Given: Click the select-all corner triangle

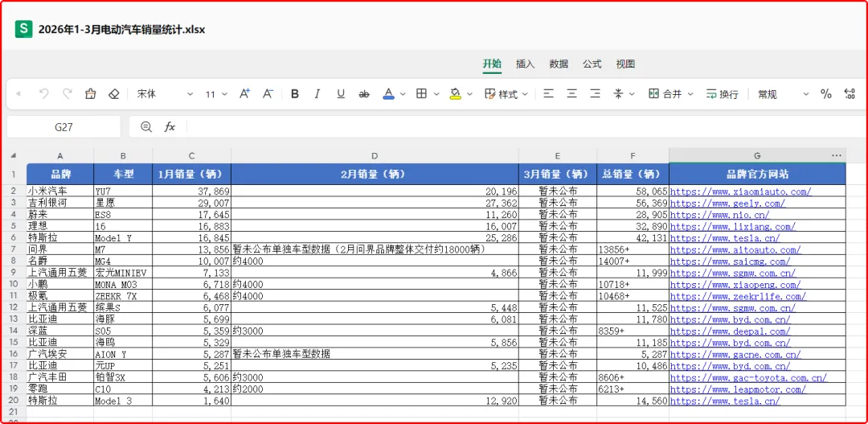Looking at the screenshot, I should pyautogui.click(x=14, y=155).
